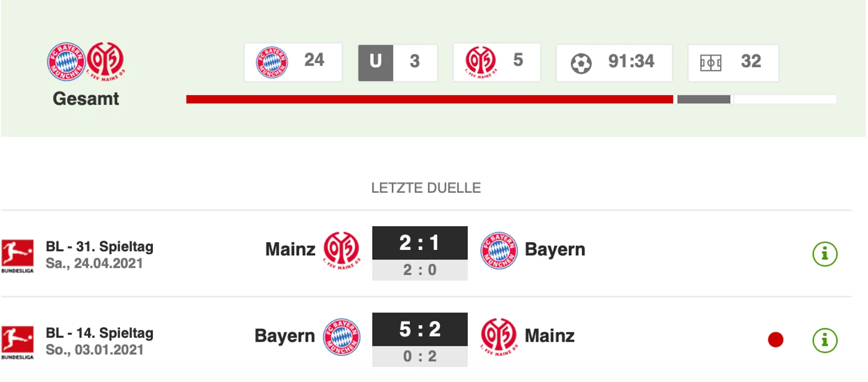Click the red dot indicator on 14. Spieltag row

click(775, 340)
